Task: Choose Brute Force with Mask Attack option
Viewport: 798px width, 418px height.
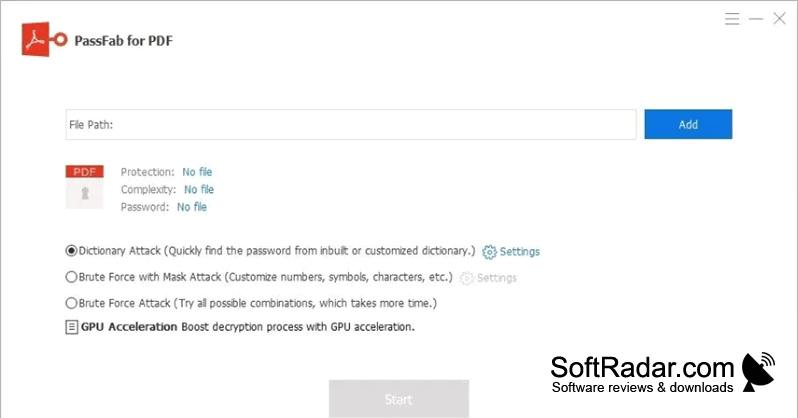Action: pos(71,277)
